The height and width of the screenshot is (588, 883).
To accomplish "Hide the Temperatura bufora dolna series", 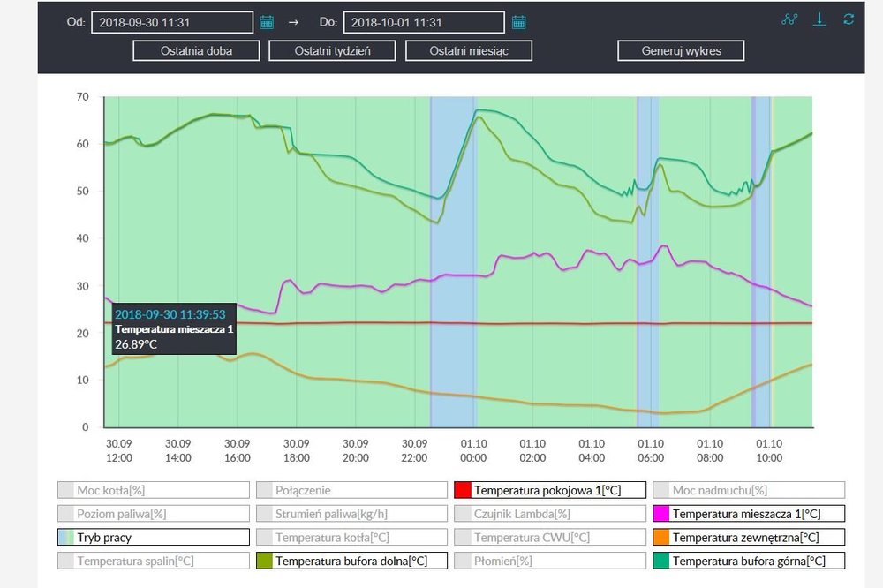I will (351, 561).
